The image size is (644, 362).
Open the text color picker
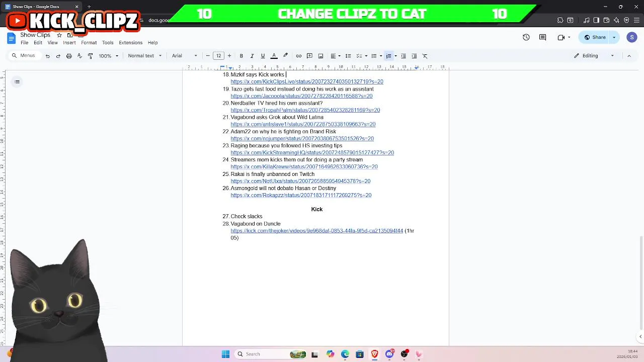pyautogui.click(x=274, y=56)
